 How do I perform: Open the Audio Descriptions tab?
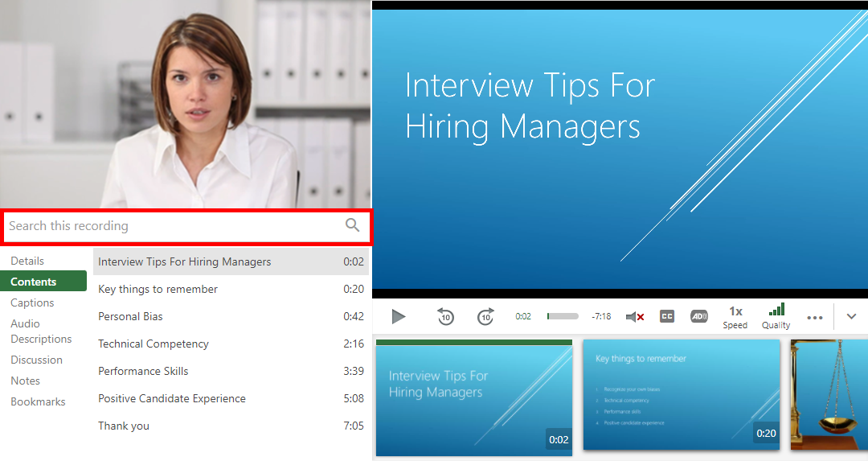coord(41,331)
